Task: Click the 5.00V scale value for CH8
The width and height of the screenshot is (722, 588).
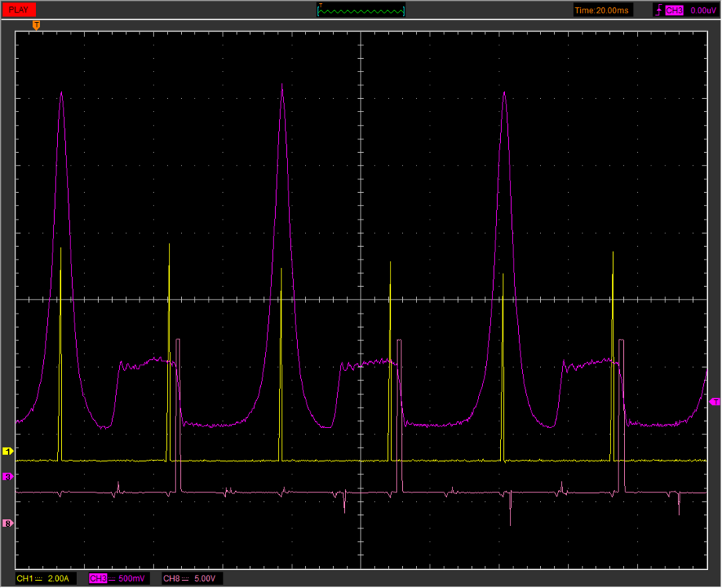Action: pyautogui.click(x=205, y=579)
